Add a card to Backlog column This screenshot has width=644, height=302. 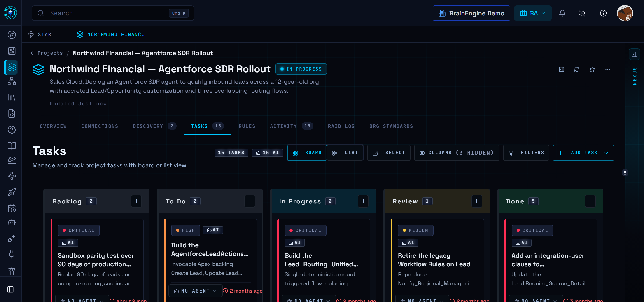[136, 201]
